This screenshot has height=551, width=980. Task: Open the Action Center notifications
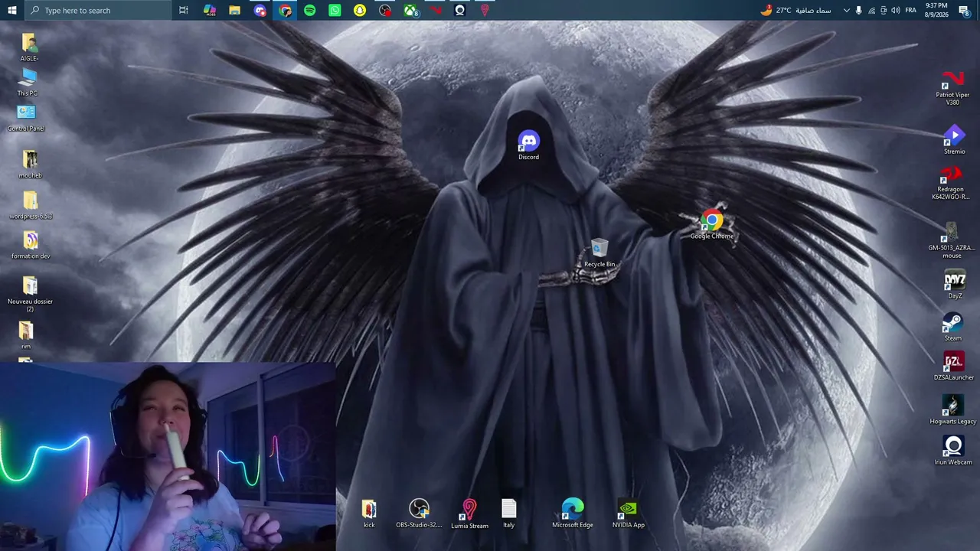(964, 10)
